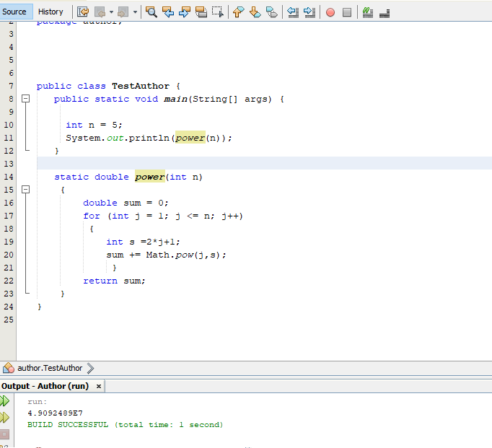
Task: Go to Previous Bookmark icon
Action: click(239, 12)
